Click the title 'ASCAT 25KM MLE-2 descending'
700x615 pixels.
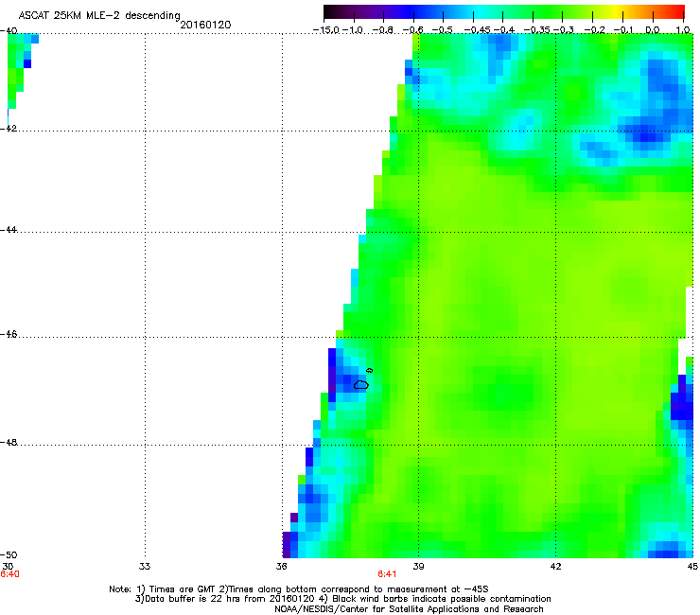click(99, 15)
